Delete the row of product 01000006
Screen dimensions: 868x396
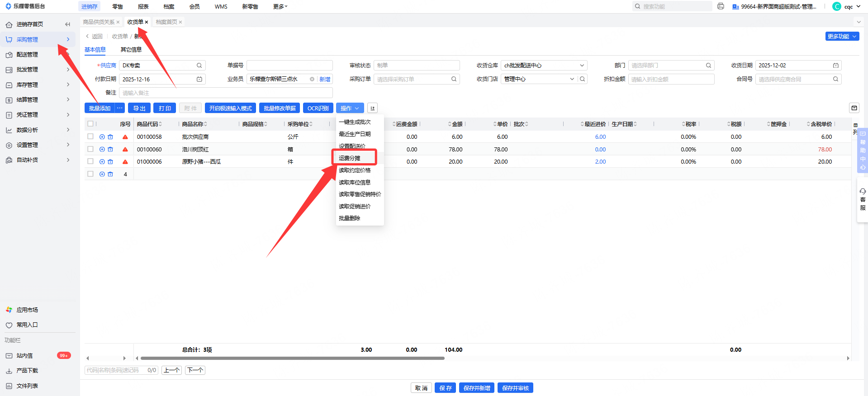point(110,162)
